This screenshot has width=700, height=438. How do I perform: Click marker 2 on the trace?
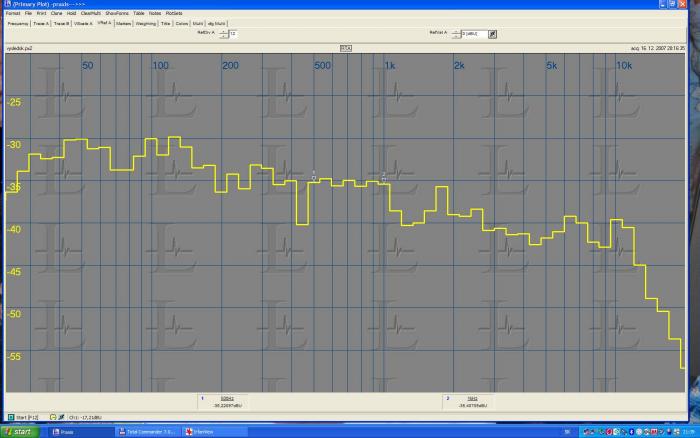(x=384, y=177)
